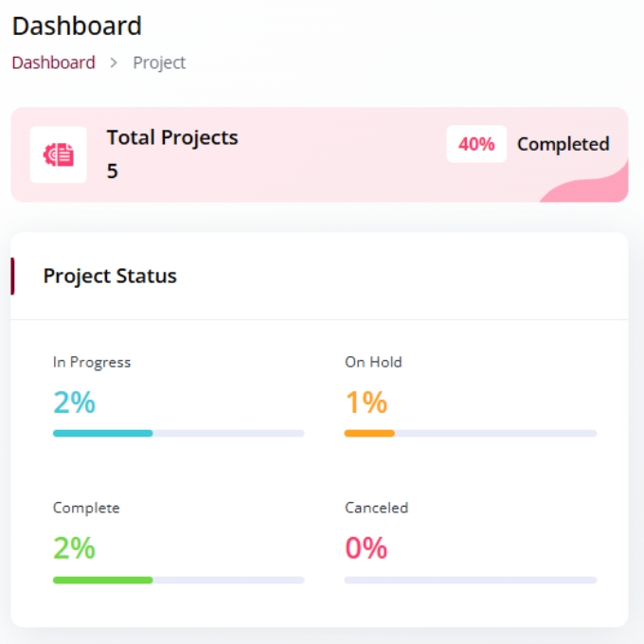Click the In Progress teal progress bar
Viewport: 644px width, 644px height.
tap(179, 434)
